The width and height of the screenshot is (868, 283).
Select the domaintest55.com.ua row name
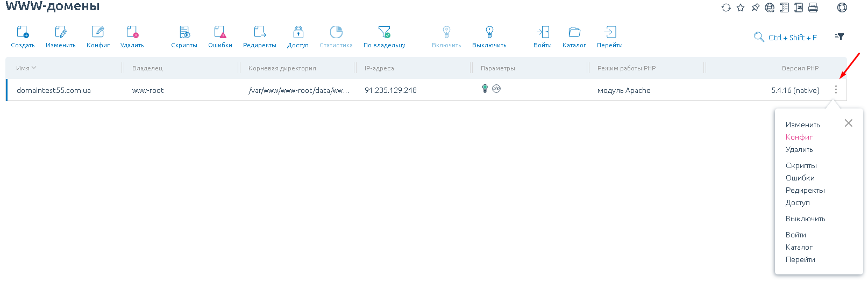(x=54, y=90)
